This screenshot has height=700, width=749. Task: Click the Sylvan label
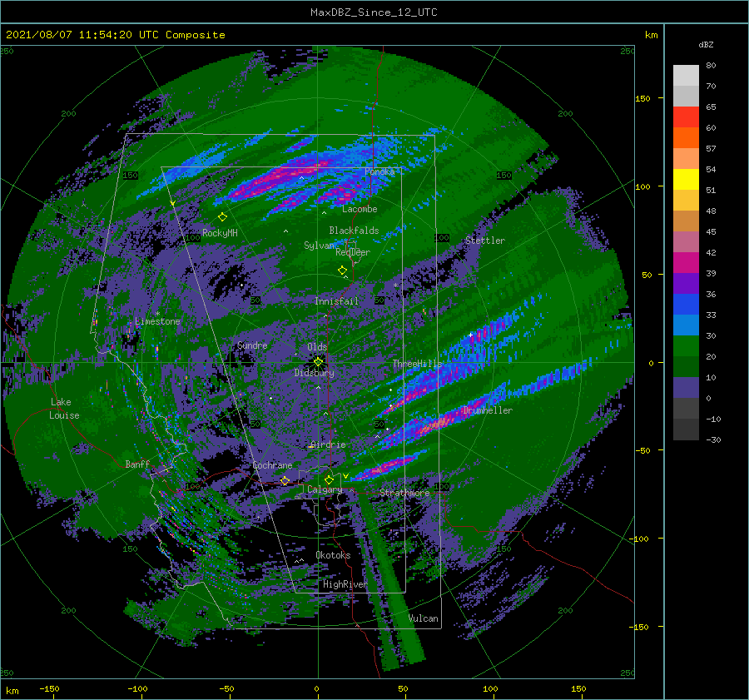click(319, 246)
